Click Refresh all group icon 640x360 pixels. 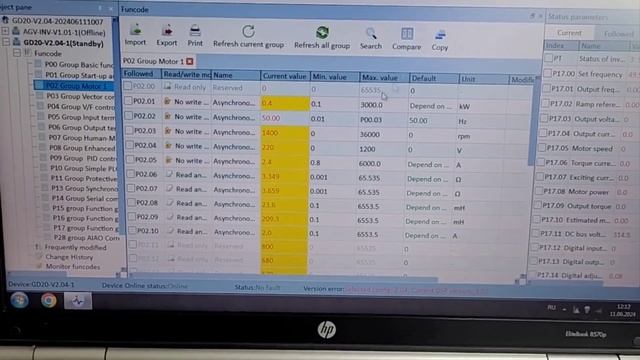tap(322, 32)
